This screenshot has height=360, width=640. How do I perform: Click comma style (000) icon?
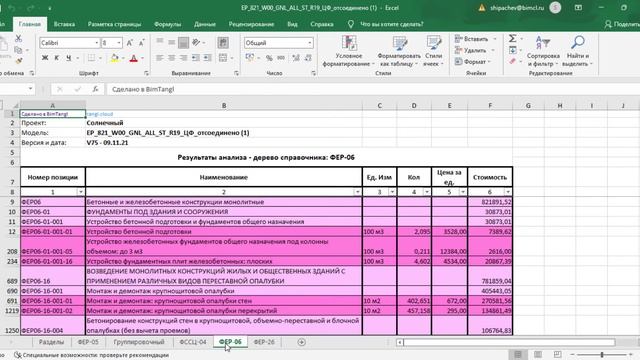281,58
